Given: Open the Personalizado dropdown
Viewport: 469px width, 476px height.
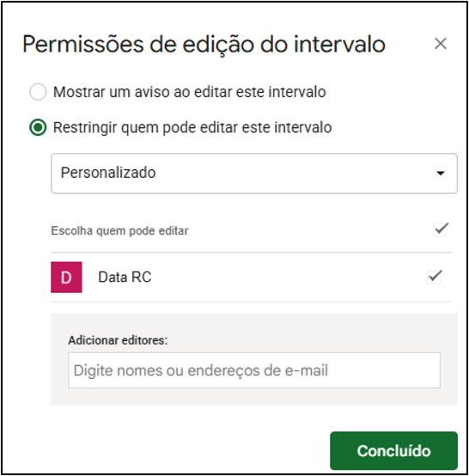Looking at the screenshot, I should pos(254,174).
